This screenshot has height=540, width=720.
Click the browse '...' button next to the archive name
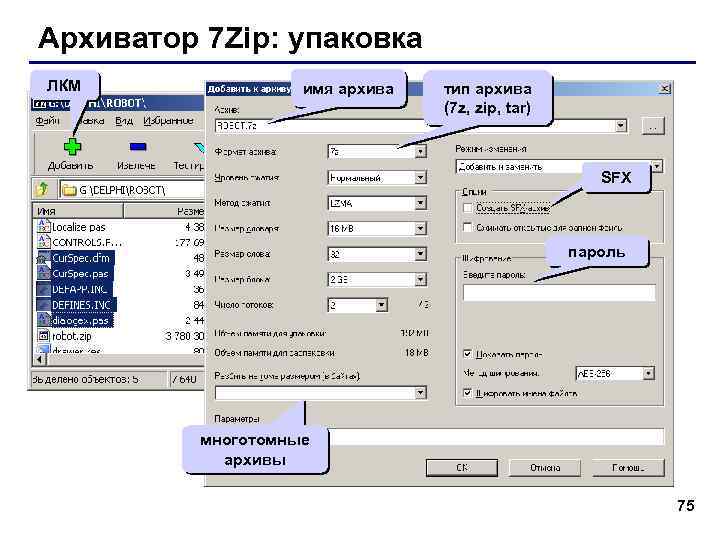click(x=653, y=125)
